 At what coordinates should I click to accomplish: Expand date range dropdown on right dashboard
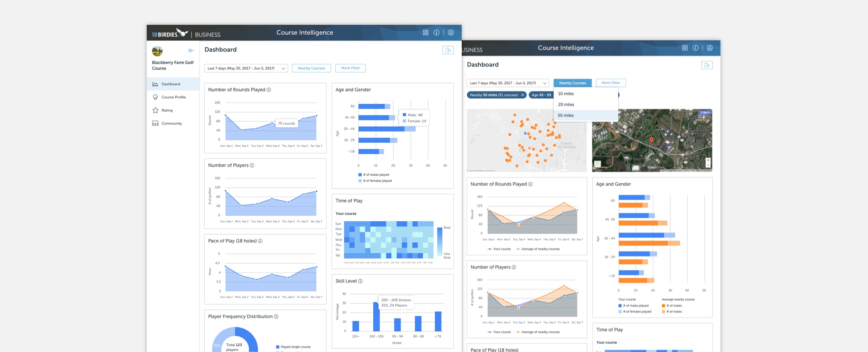pos(508,83)
